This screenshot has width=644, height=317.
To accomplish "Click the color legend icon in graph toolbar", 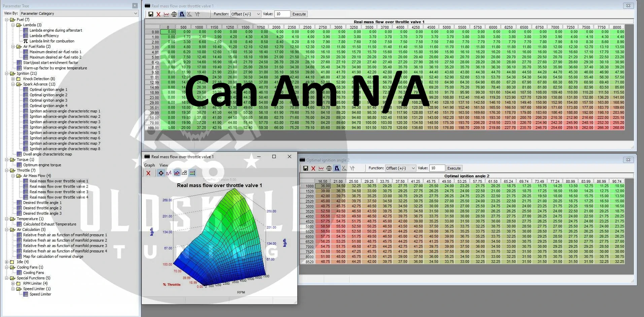I will pyautogui.click(x=192, y=173).
